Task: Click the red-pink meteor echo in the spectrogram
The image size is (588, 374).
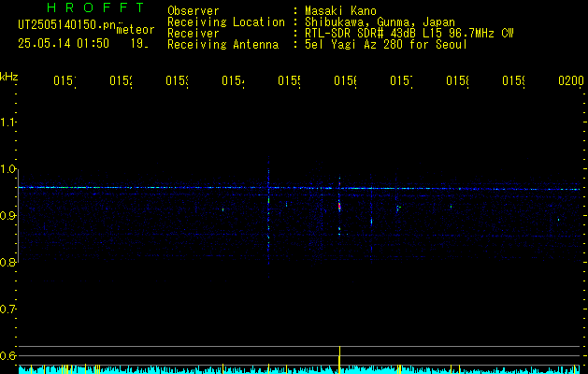Action: click(x=339, y=206)
